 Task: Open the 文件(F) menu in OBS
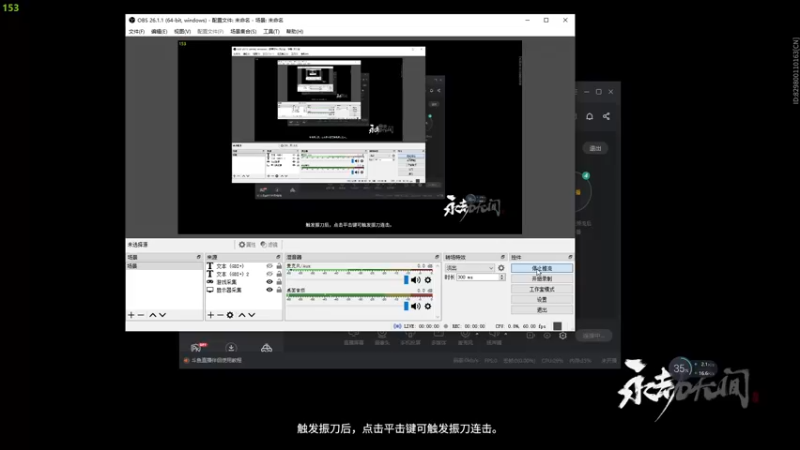[x=136, y=32]
